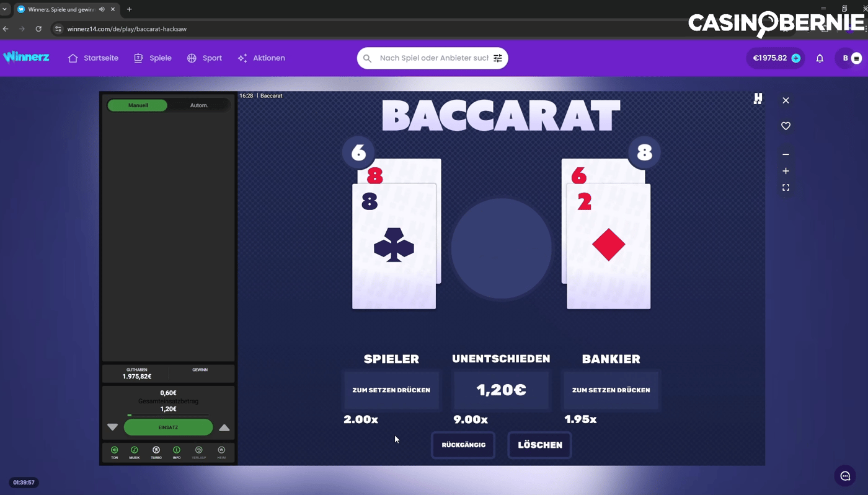Open the VERLAUF history icon
Viewport: 868px width, 495px height.
pyautogui.click(x=199, y=450)
